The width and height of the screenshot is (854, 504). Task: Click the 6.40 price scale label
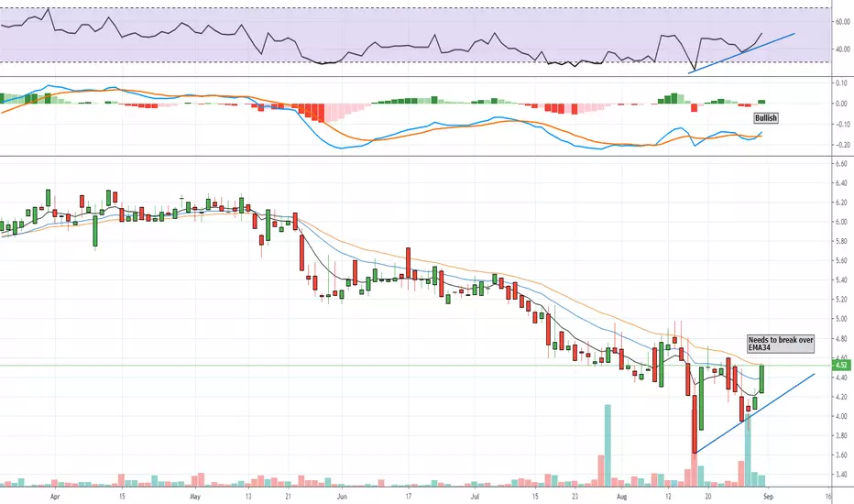[x=841, y=183]
